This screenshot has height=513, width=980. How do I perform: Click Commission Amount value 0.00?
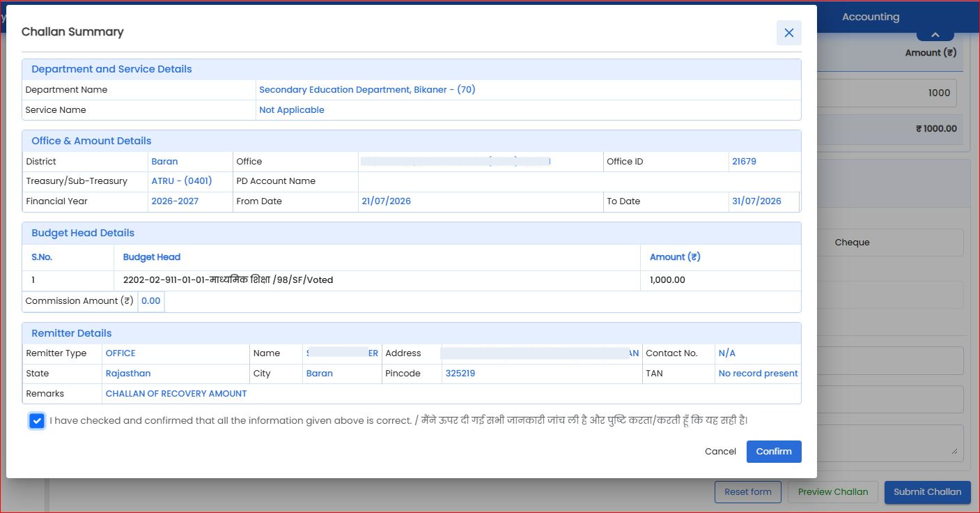tap(150, 301)
